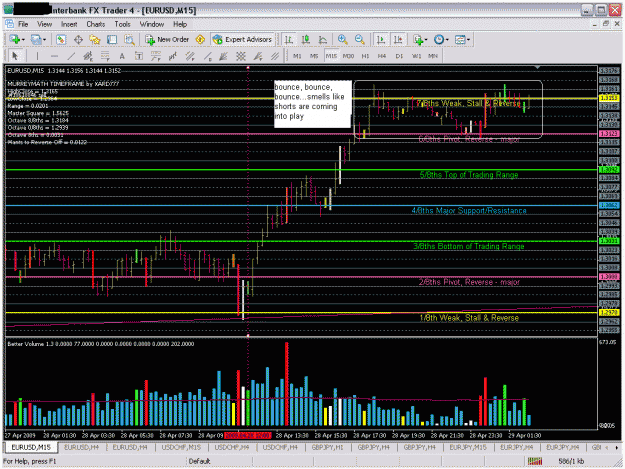Viewport: 625px width, 469px height.
Task: Expand the Templates dropdown arrow
Action: coord(468,39)
